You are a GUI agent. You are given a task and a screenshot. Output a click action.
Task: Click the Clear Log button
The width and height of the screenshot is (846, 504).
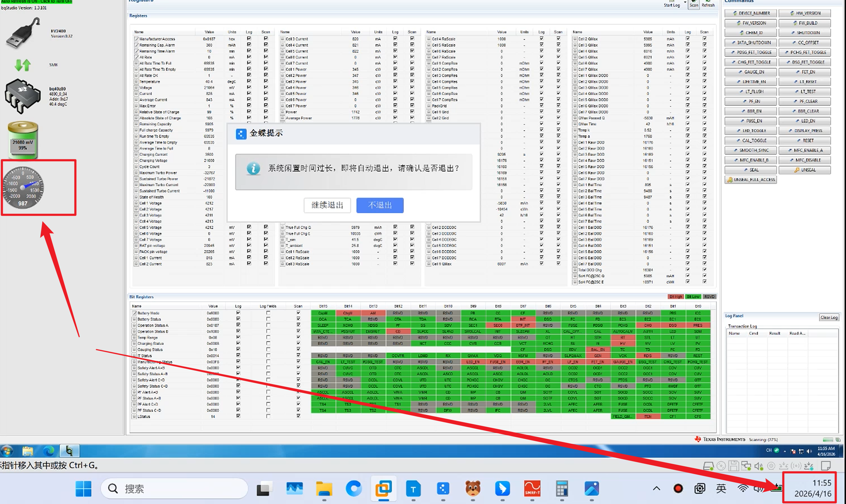coord(829,317)
